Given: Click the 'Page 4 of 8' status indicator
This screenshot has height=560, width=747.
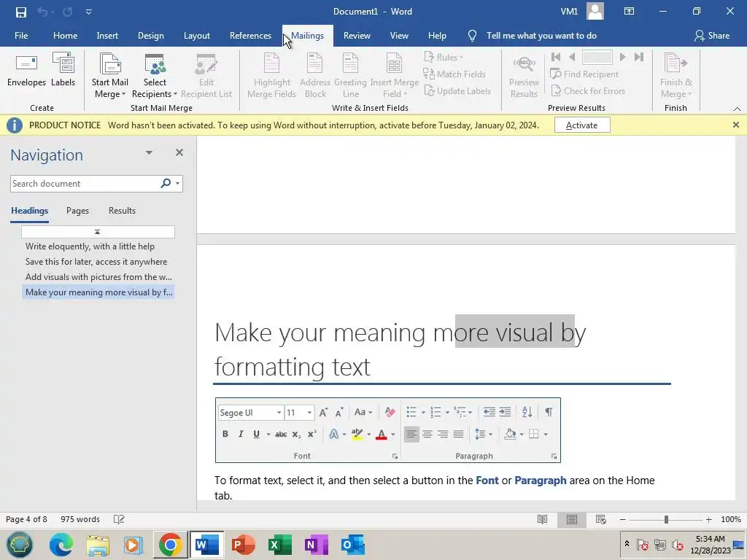Looking at the screenshot, I should click(26, 519).
